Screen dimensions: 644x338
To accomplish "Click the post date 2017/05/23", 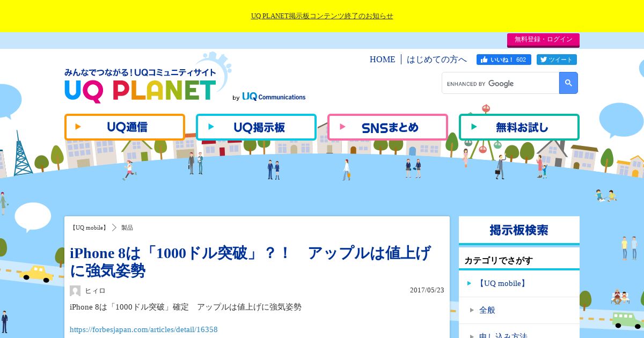I will [427, 290].
